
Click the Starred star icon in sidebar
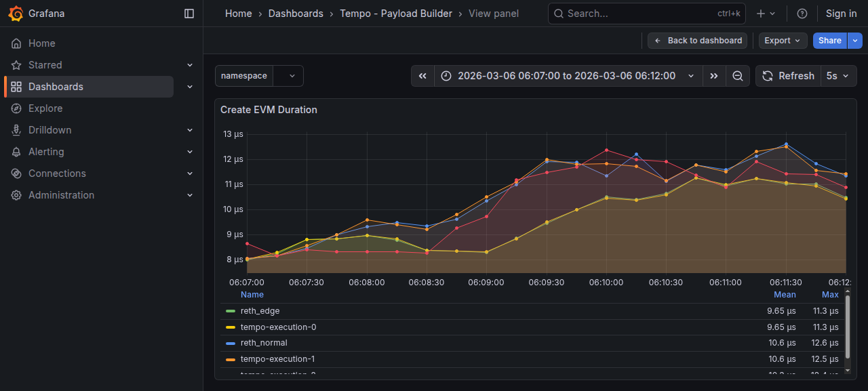click(16, 65)
